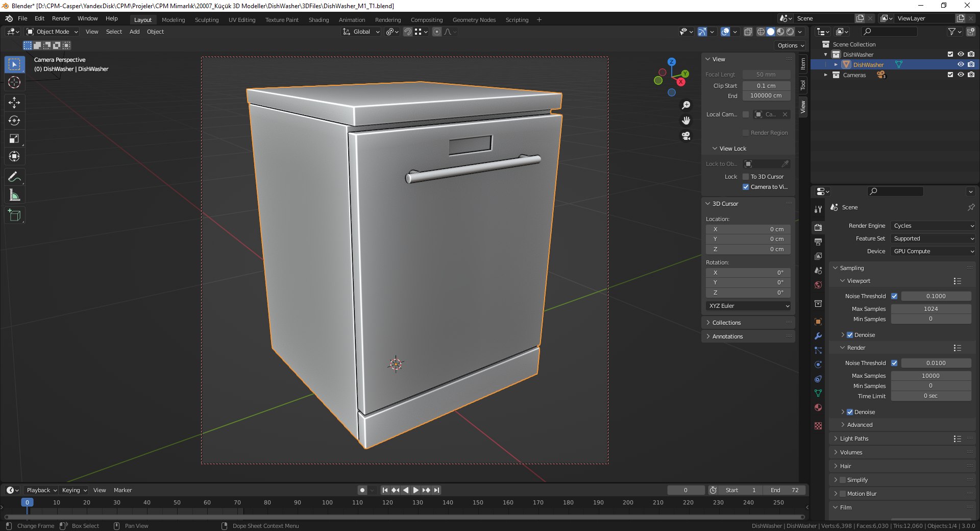Open the Output properties tab icon
Viewport: 980px width, 531px height.
coord(818,242)
